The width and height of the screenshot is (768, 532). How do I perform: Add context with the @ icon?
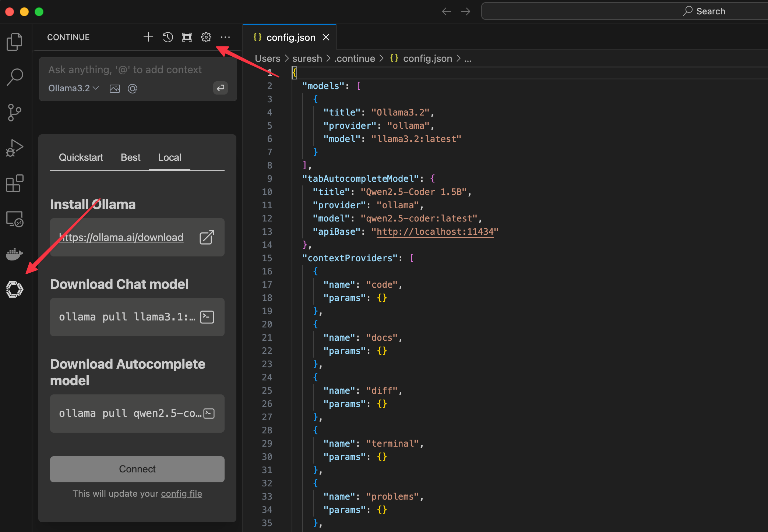coord(133,88)
